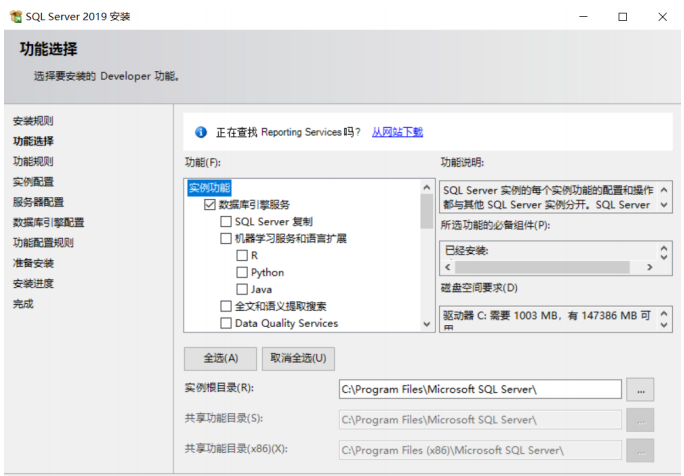Click the feature list scrollbar thumb

(x=427, y=211)
